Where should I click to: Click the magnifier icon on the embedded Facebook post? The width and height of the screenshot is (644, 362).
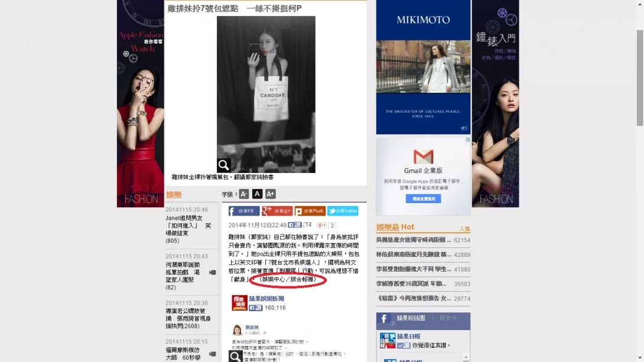(235, 356)
